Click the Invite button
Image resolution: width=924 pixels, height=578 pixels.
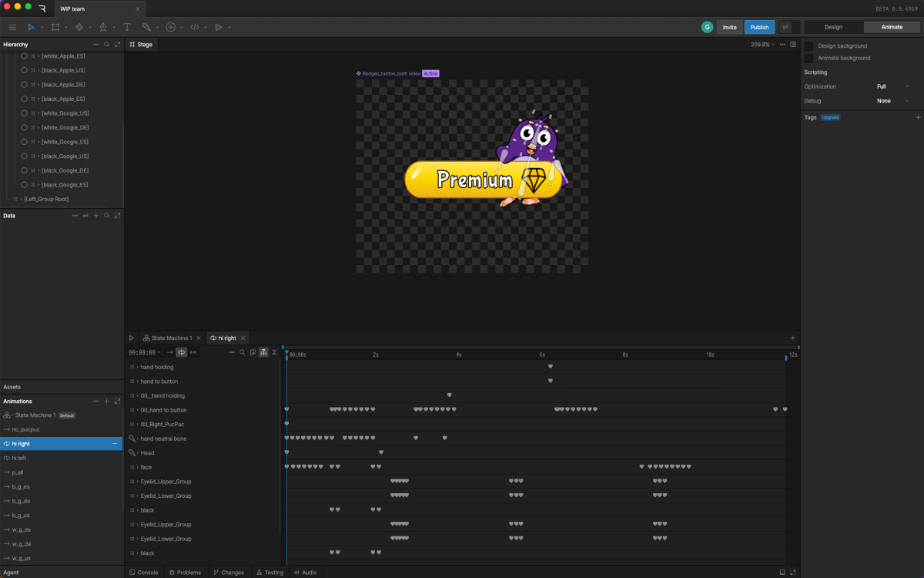[729, 27]
